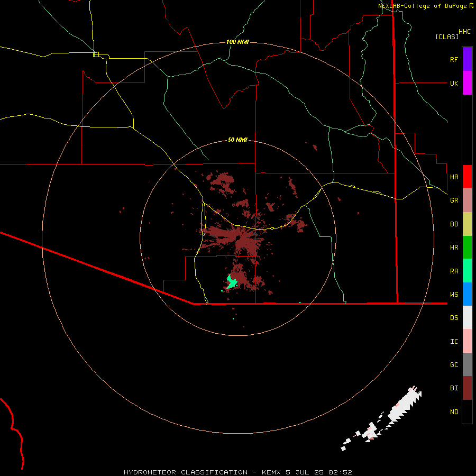Click the 100 NMI range ring label
Image resolution: width=476 pixels, height=476 pixels.
coord(237,42)
